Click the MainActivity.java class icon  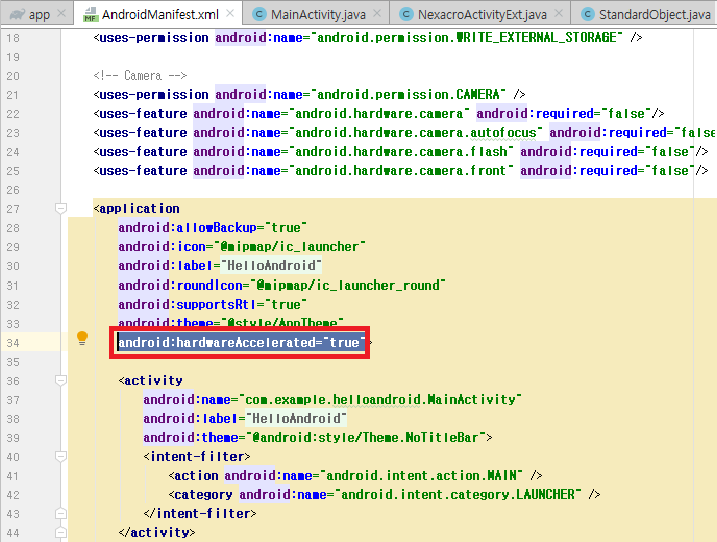(261, 15)
